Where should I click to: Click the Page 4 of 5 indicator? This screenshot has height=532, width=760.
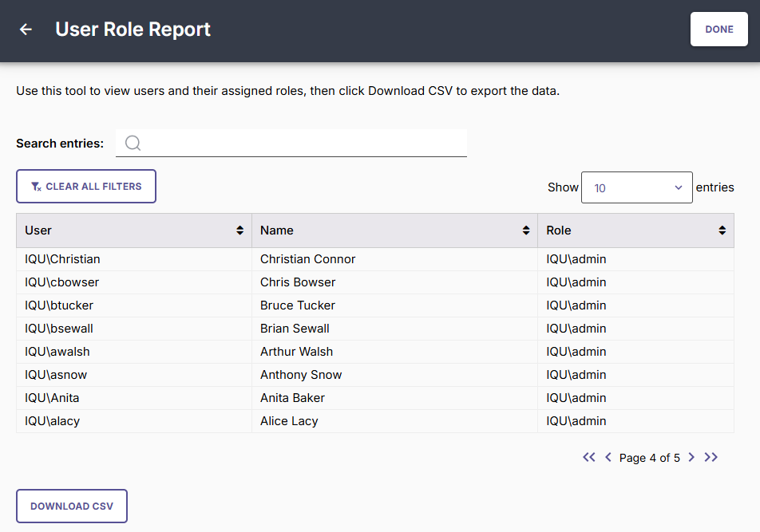point(650,458)
